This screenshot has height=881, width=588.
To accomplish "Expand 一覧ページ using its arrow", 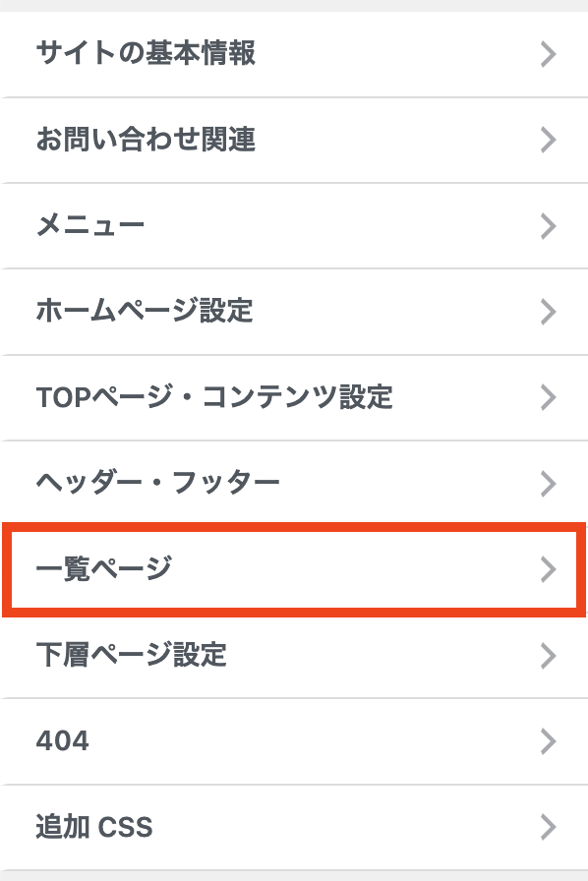I will [x=548, y=569].
